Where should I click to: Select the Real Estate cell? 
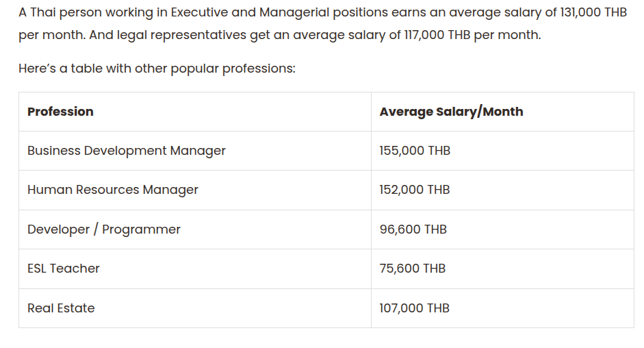click(x=61, y=308)
